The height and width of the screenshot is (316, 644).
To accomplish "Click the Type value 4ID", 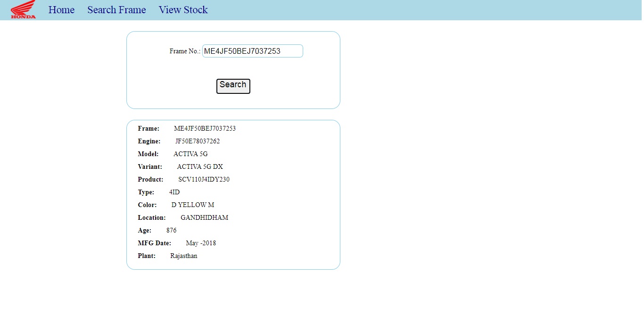I will pyautogui.click(x=174, y=192).
